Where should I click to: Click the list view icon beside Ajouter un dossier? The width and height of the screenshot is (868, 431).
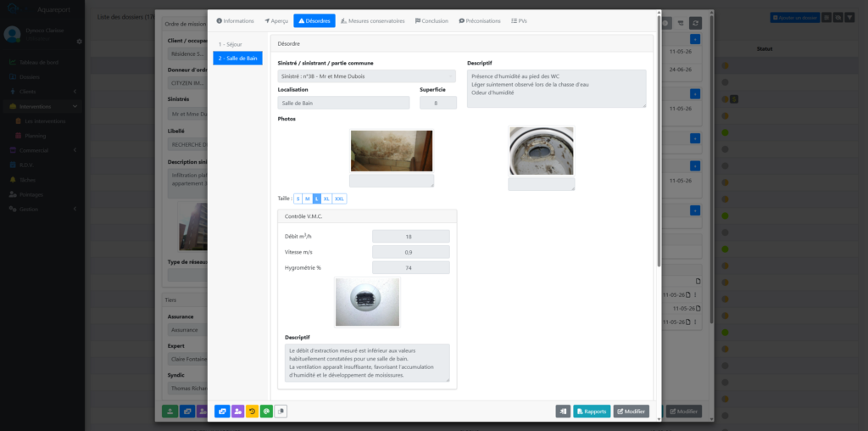point(826,18)
